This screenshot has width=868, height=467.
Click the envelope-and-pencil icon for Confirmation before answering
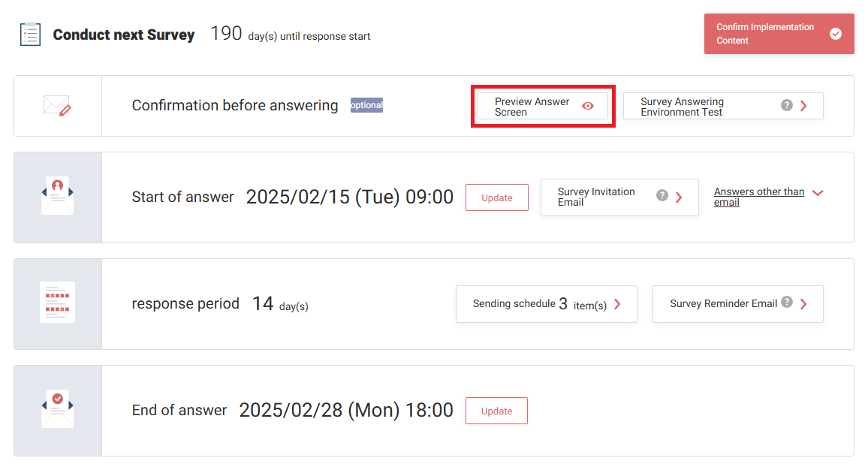click(57, 105)
